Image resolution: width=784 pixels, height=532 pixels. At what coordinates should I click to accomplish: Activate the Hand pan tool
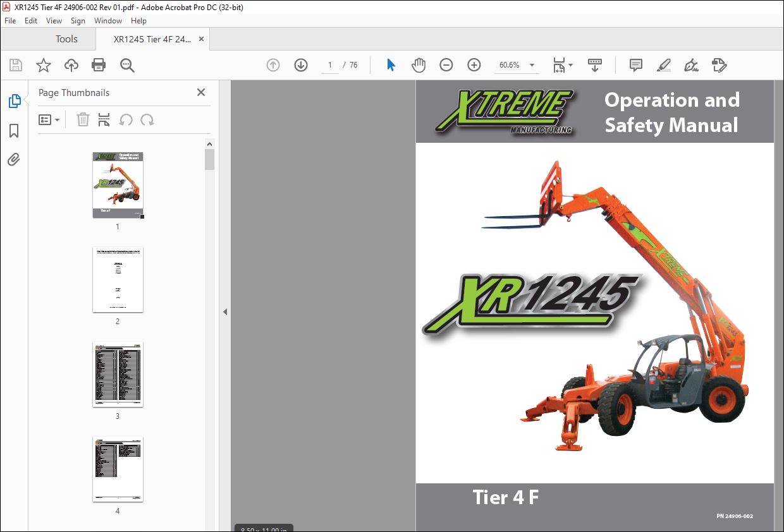point(419,65)
